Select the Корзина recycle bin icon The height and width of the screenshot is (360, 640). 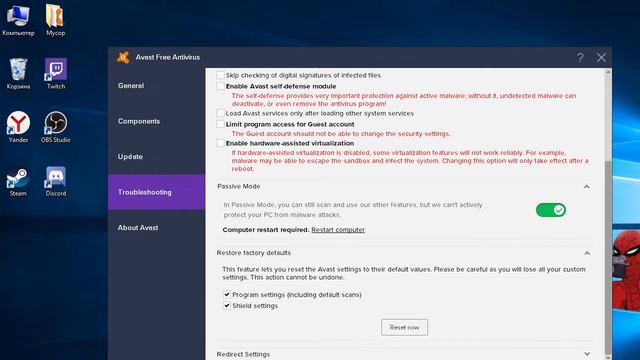18,74
